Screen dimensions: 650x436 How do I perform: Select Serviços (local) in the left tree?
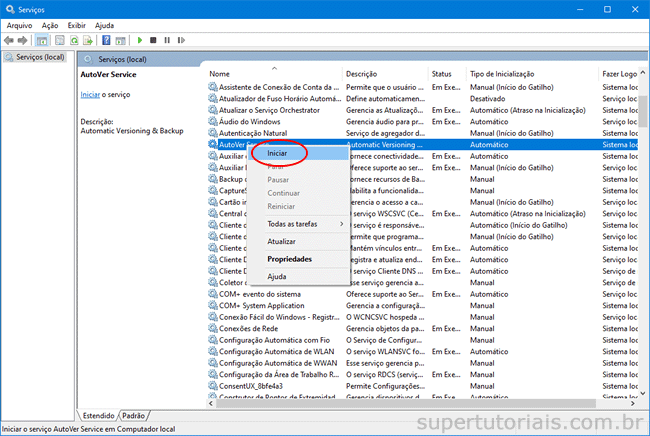35,58
